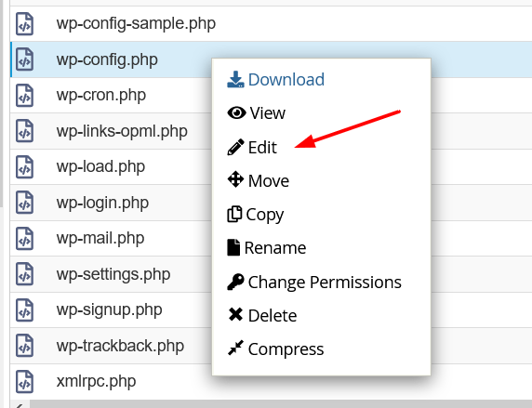This screenshot has width=532, height=408.
Task: Click the Compress arrows icon
Action: click(235, 348)
